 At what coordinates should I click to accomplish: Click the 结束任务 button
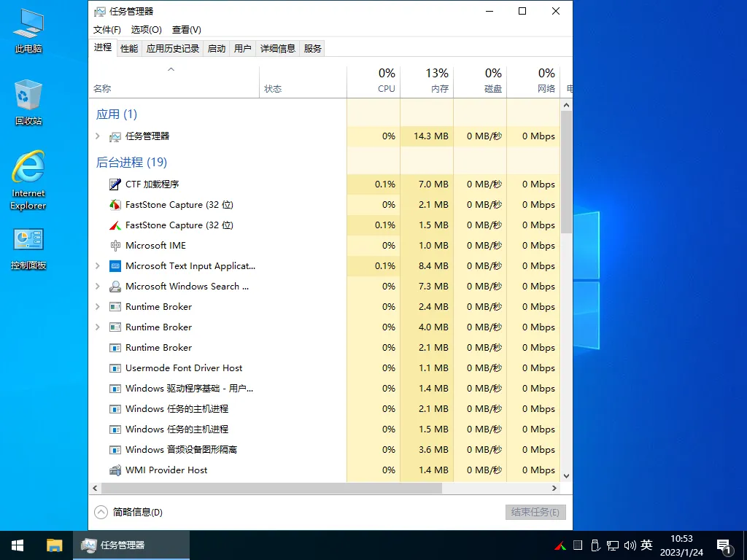point(535,513)
